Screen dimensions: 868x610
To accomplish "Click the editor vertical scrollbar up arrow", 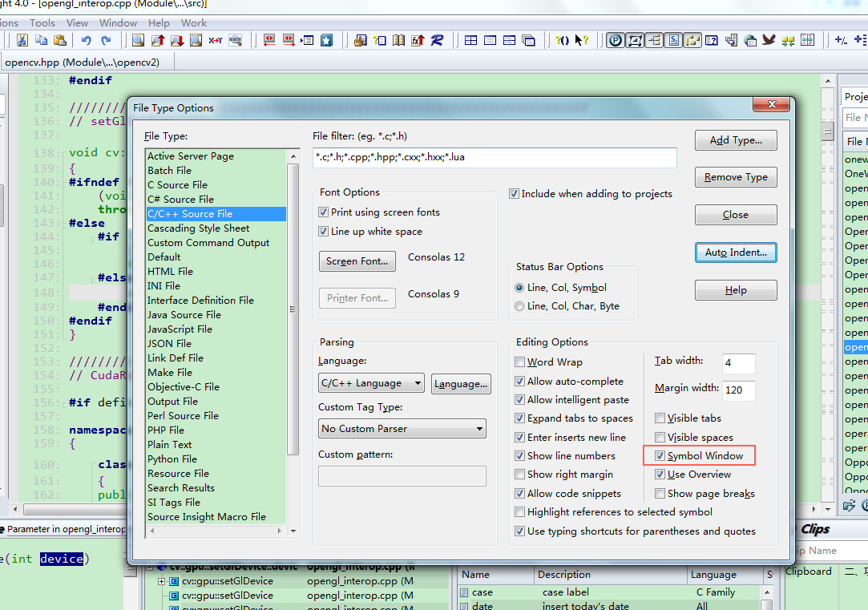I will tap(828, 81).
